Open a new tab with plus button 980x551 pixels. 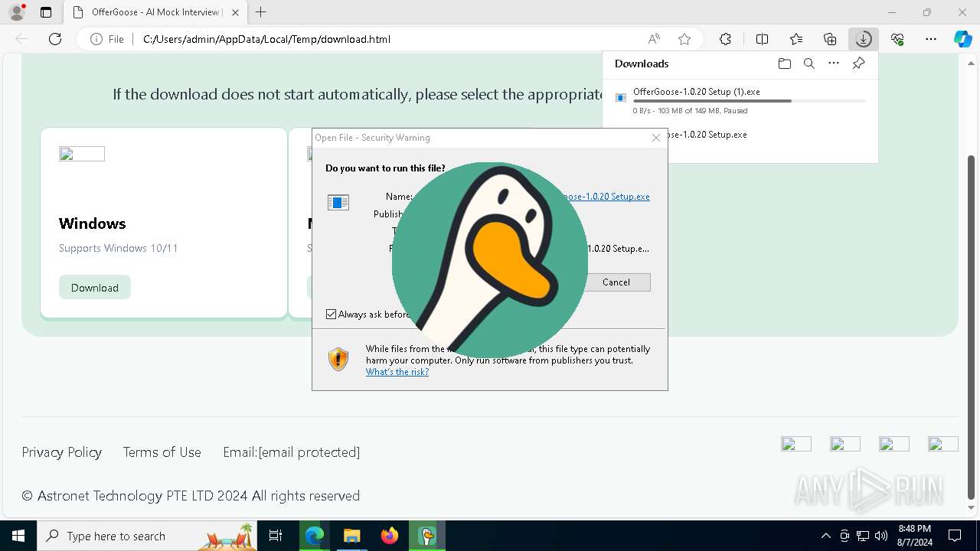click(x=261, y=12)
